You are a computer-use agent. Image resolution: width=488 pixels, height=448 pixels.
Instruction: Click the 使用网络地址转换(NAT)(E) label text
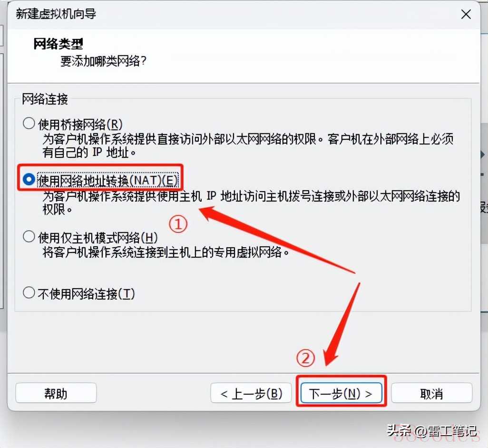click(107, 180)
